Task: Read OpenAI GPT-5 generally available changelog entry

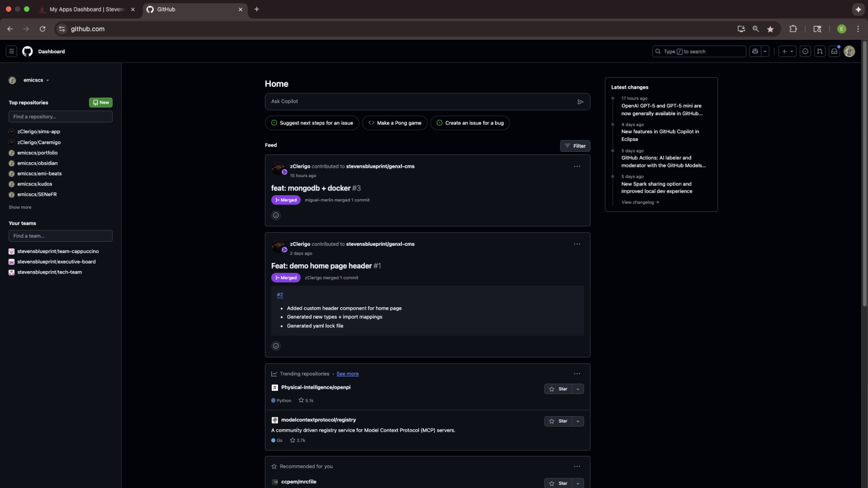Action: pos(662,109)
